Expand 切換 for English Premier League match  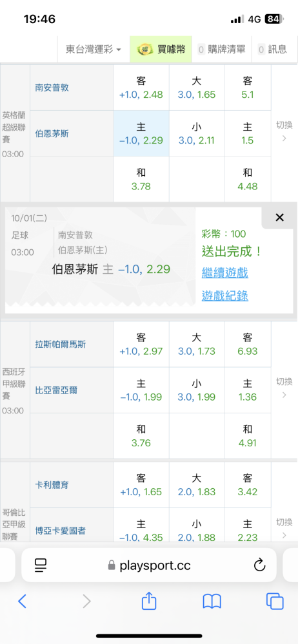pos(284,131)
